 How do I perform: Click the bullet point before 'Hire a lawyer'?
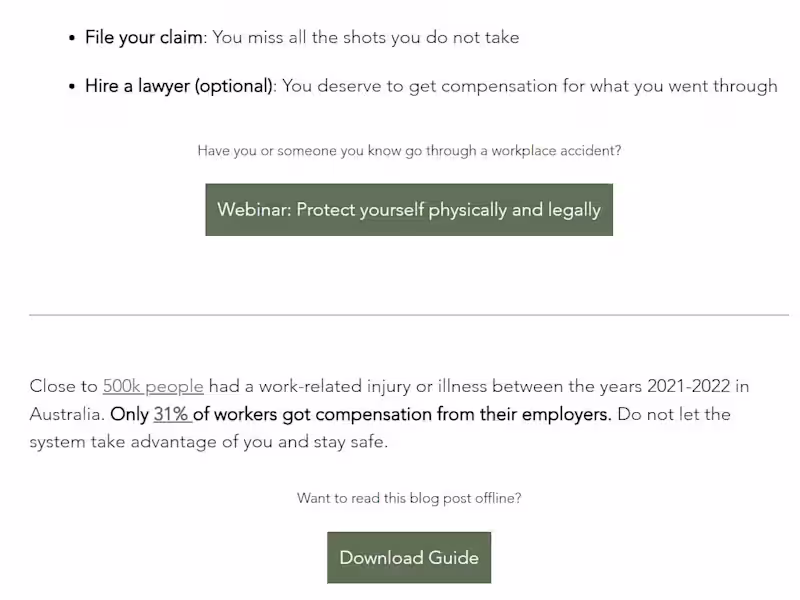click(72, 87)
